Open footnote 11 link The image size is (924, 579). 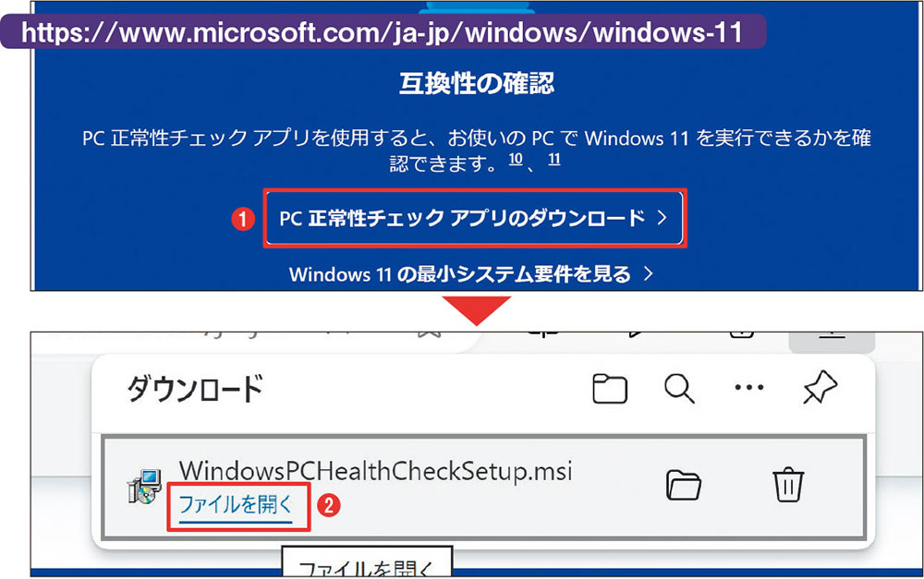[553, 159]
